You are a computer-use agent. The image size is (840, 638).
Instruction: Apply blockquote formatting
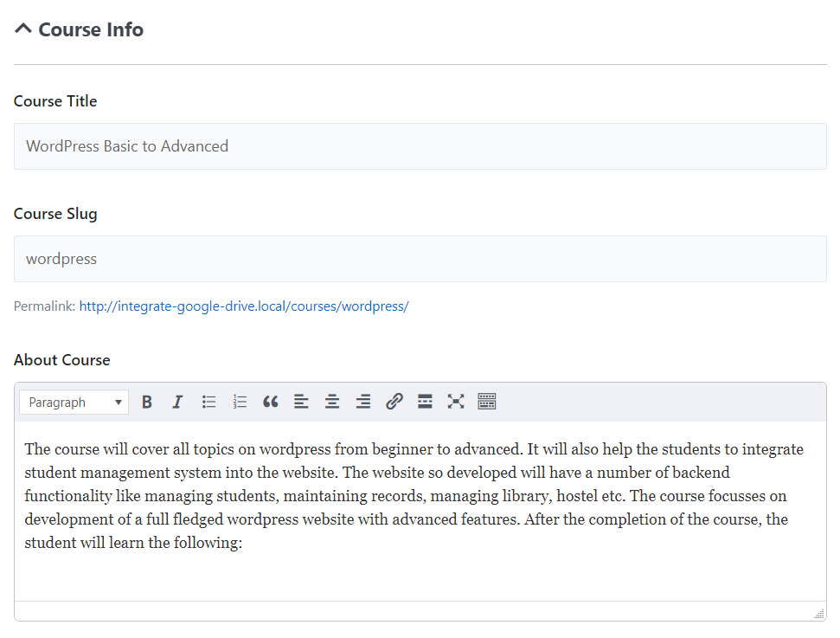pyautogui.click(x=271, y=402)
